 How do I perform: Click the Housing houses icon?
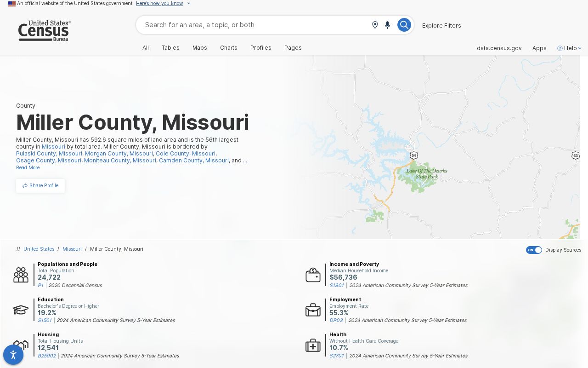point(21,345)
